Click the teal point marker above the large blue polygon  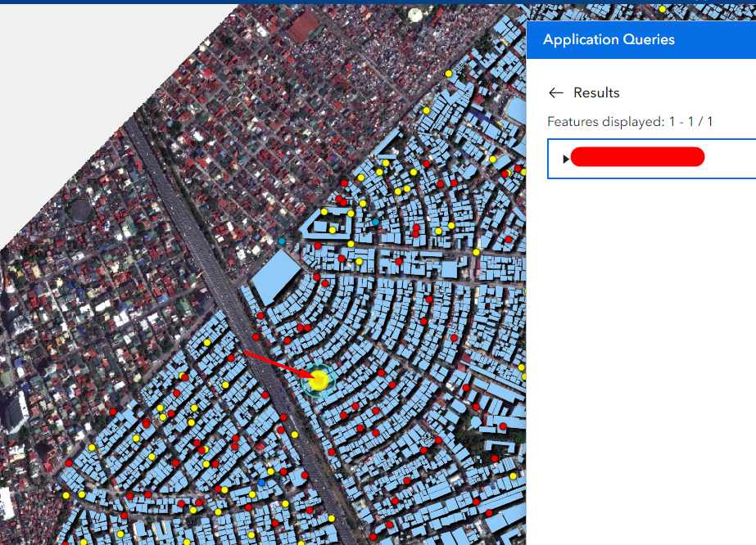(283, 241)
